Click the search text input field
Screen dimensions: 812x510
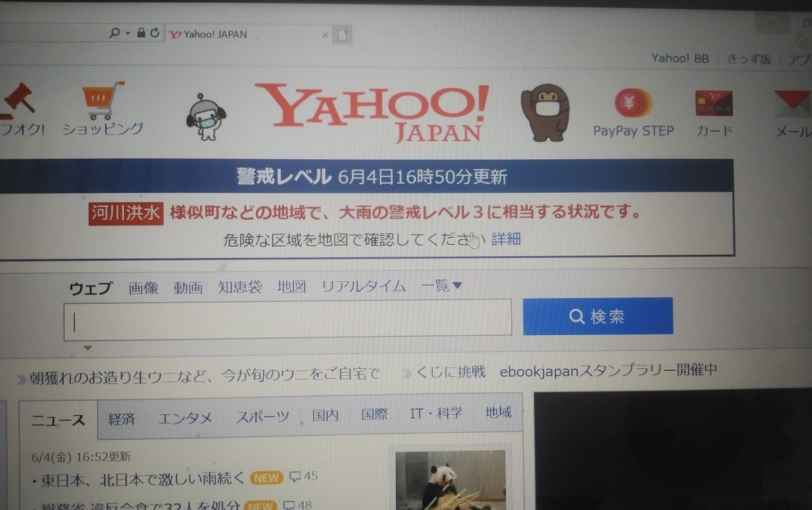(x=288, y=319)
